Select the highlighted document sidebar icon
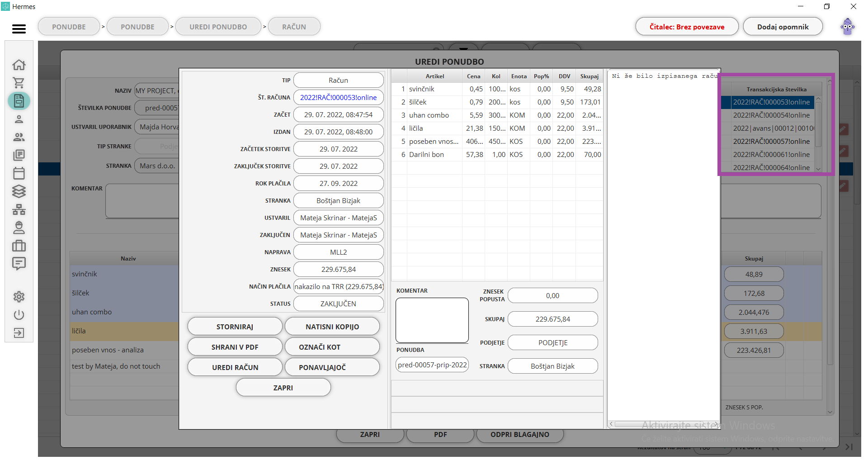868x465 pixels. point(19,101)
